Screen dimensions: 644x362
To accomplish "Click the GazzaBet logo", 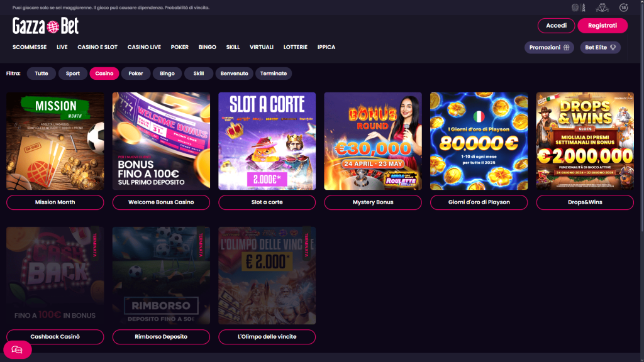I will click(x=45, y=28).
